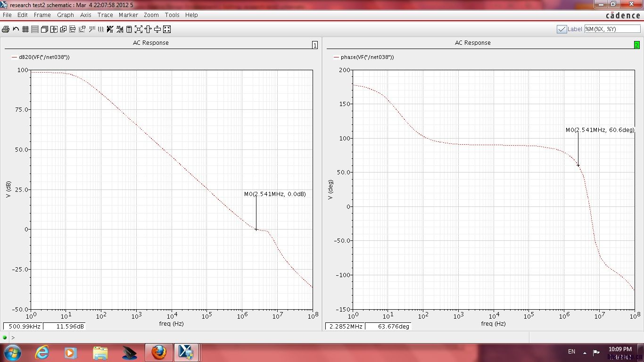Click the square with outgoing arrow icon
644x362 pixels.
point(82,29)
